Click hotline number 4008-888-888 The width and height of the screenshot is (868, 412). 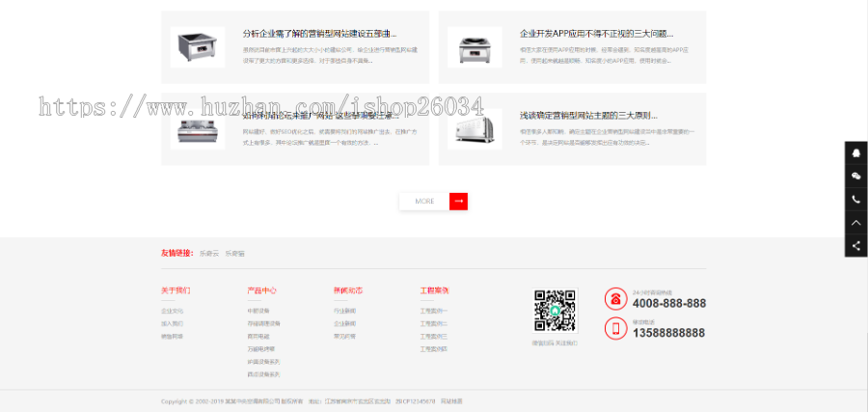pos(669,304)
